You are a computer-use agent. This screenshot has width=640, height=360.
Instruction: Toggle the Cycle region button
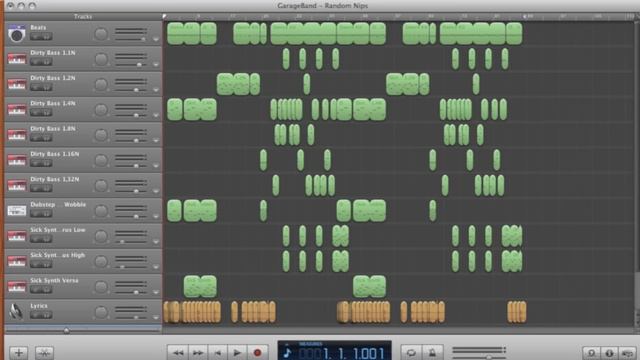click(x=411, y=352)
